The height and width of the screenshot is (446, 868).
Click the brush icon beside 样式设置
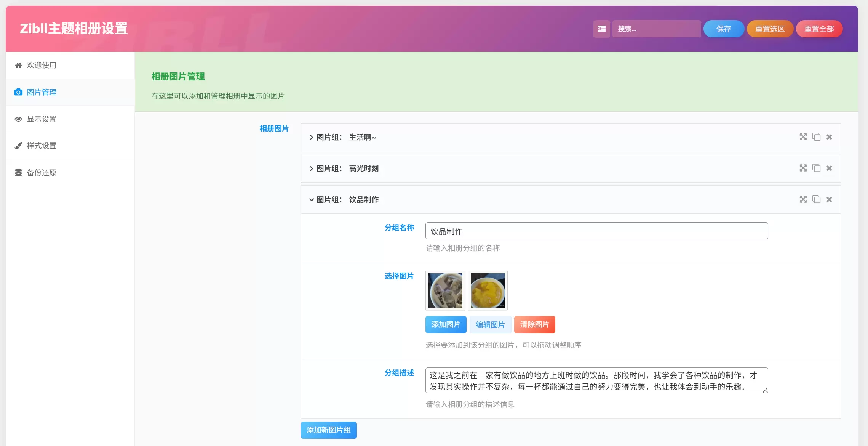[x=18, y=146]
